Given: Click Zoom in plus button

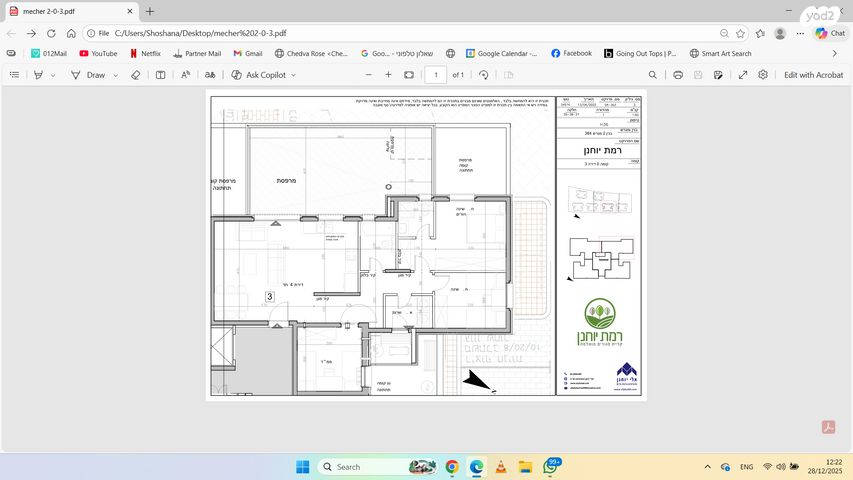Looking at the screenshot, I should pyautogui.click(x=388, y=75).
